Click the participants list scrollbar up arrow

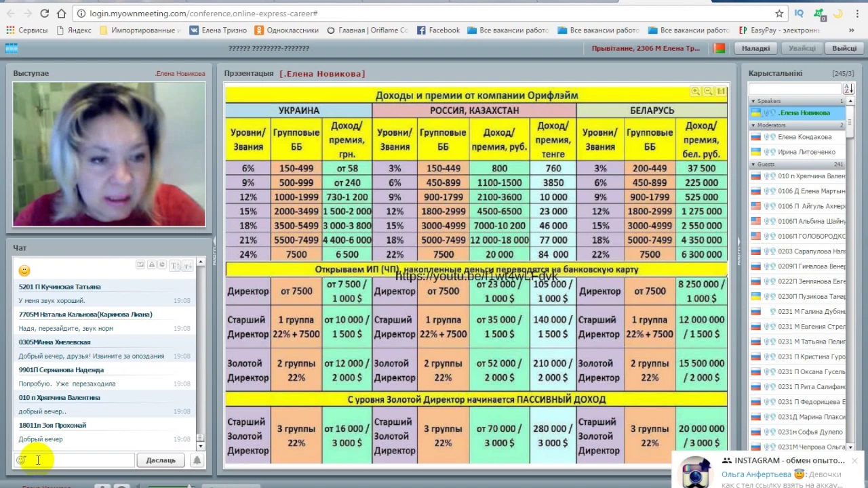pos(850,101)
